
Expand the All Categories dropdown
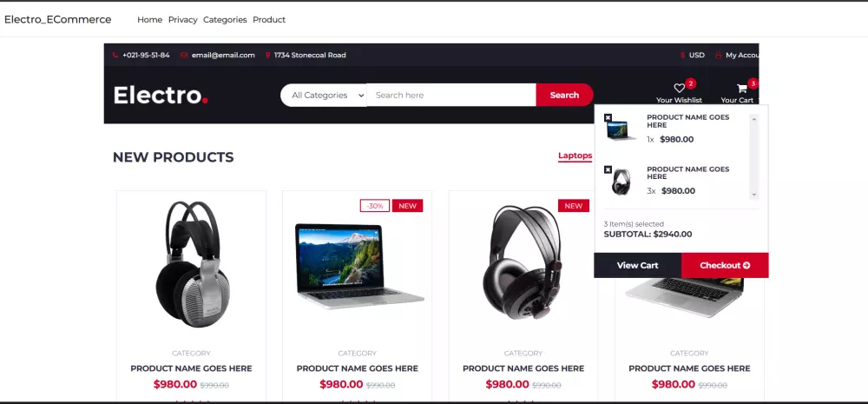click(324, 95)
